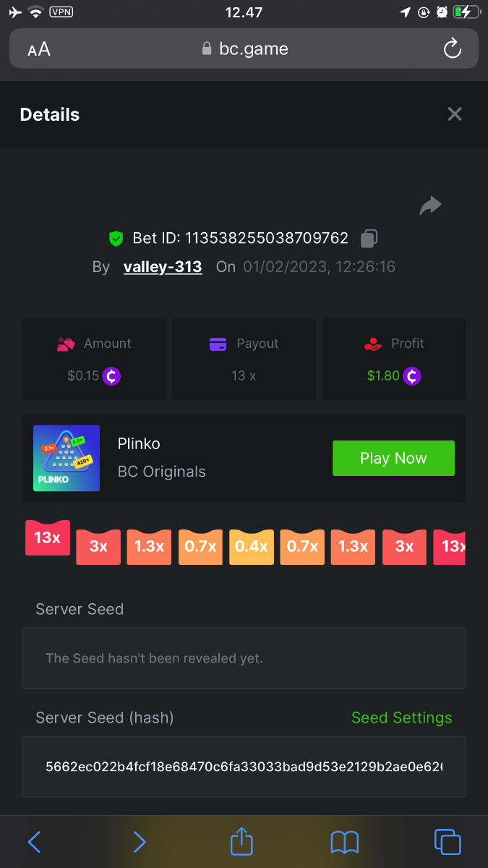
Task: Reload the page in Safari
Action: tap(452, 48)
